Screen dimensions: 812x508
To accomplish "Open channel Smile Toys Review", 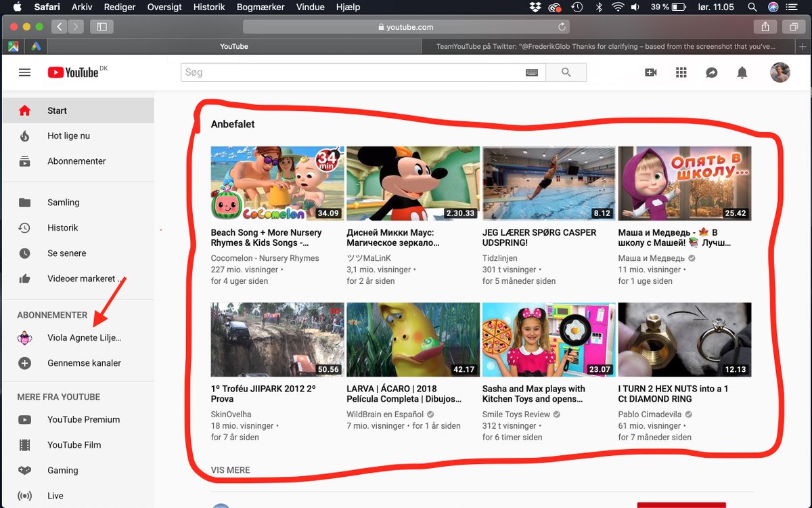I will point(516,415).
